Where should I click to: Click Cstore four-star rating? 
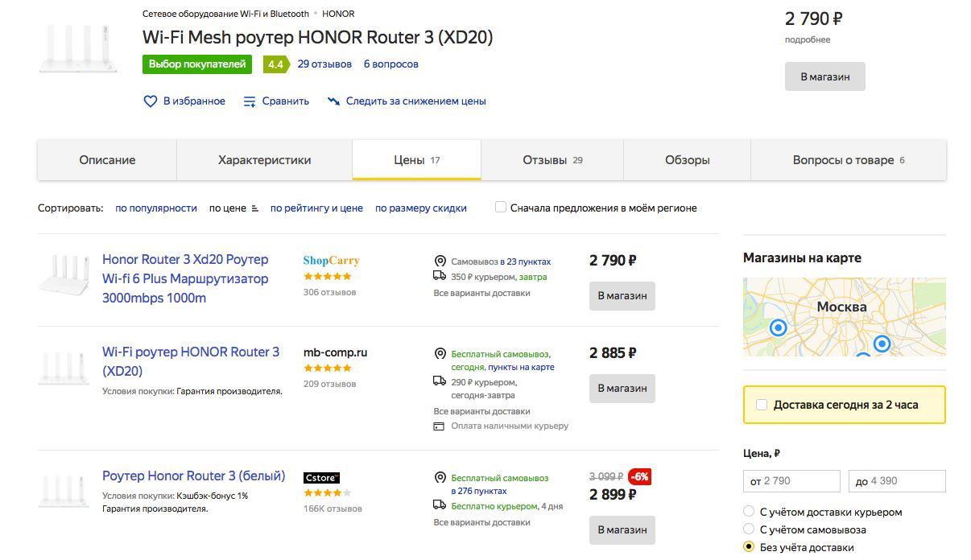[x=328, y=492]
